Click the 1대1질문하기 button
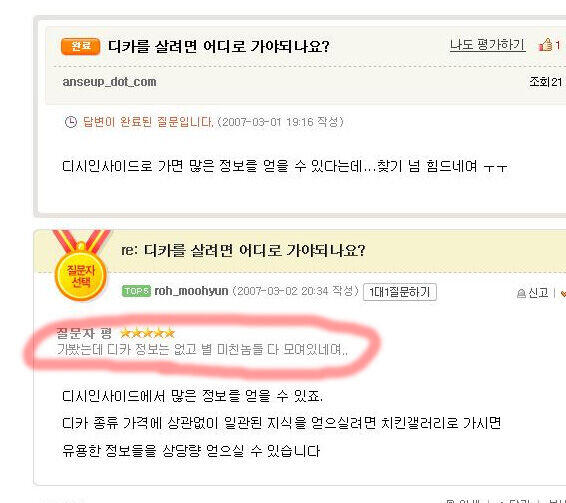The width and height of the screenshot is (566, 503). tap(400, 292)
